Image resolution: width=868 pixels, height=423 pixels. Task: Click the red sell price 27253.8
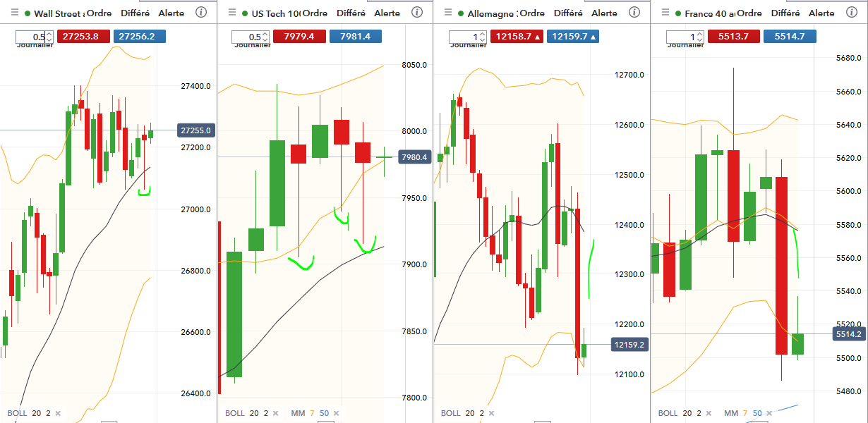(84, 37)
